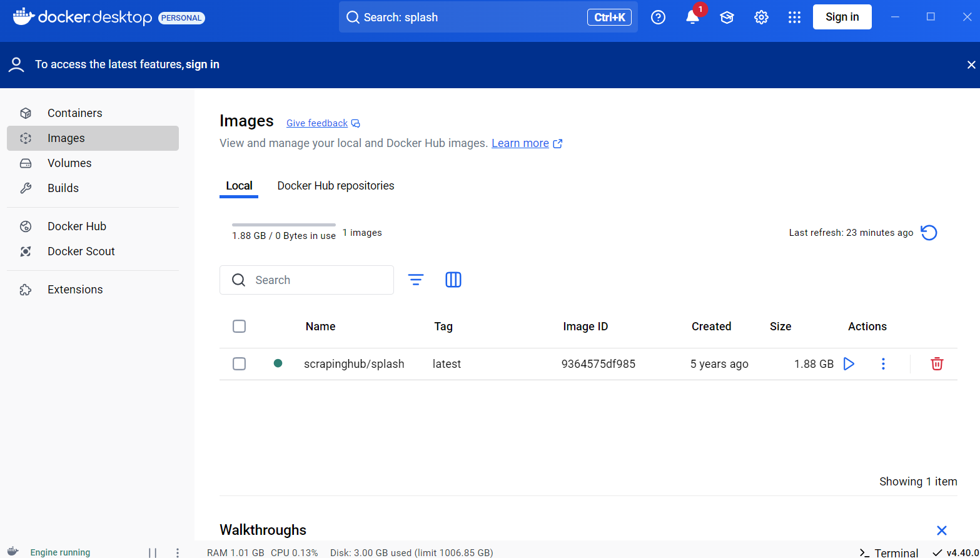Click the green in-use status dot
The height and width of the screenshot is (558, 980).
click(278, 363)
